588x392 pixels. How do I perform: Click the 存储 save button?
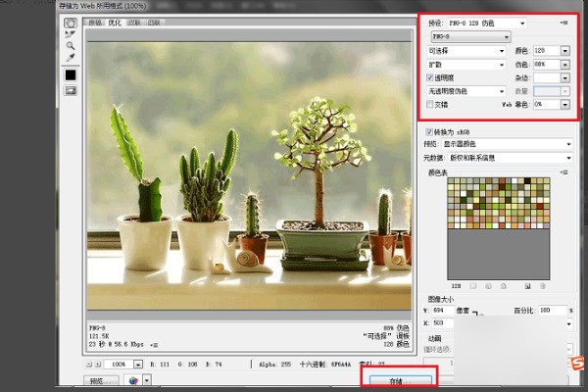click(x=397, y=379)
